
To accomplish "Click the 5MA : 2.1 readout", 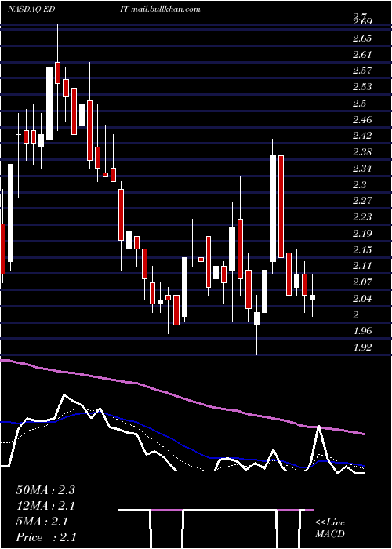I will (x=42, y=522).
